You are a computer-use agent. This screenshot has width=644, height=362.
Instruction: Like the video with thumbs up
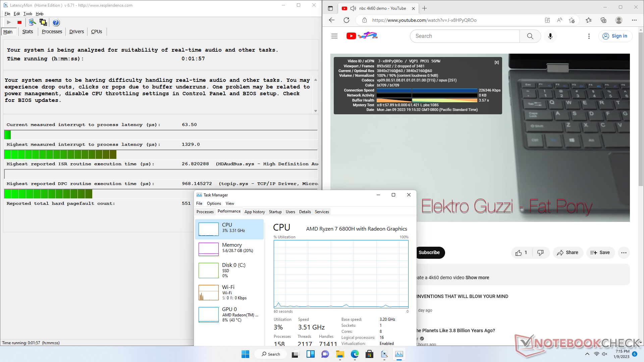(x=521, y=253)
